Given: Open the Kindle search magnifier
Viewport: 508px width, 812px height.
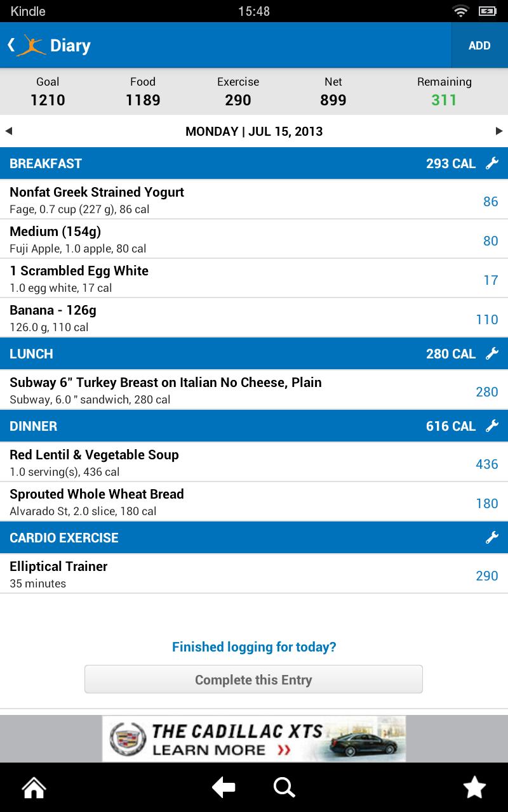Looking at the screenshot, I should click(284, 788).
